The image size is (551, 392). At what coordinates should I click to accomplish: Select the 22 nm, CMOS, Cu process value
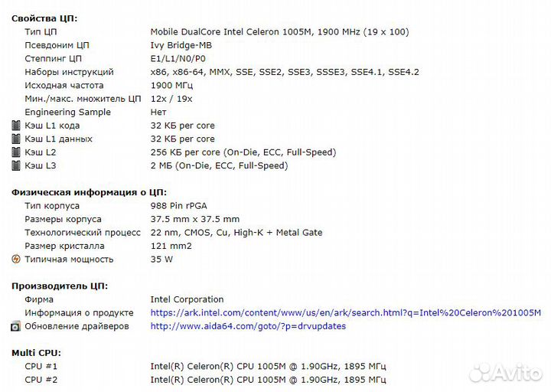click(x=236, y=233)
